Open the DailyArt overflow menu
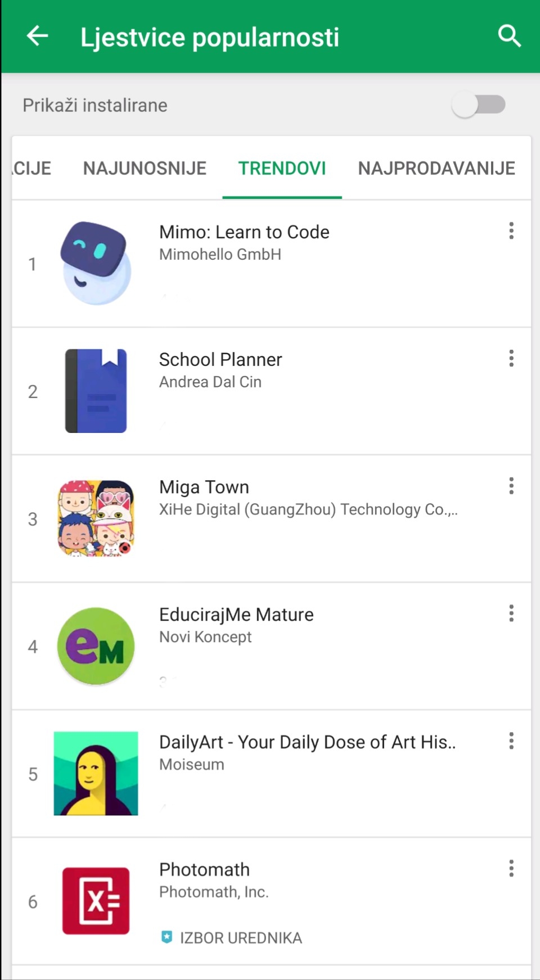 511,741
